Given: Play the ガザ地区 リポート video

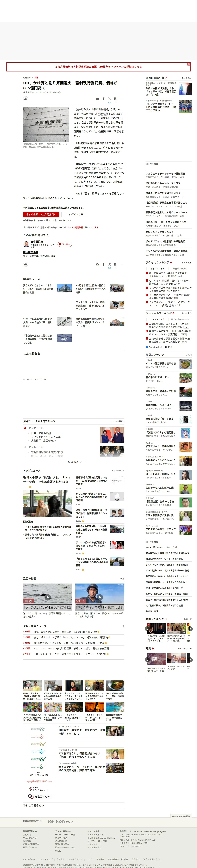Looking at the screenshot, I should (100, 597).
